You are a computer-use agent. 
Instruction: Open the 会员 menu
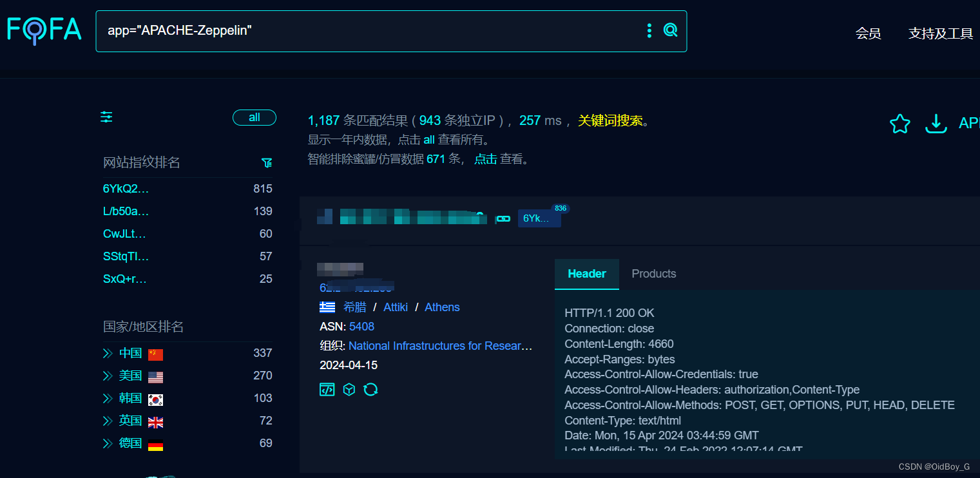[868, 33]
